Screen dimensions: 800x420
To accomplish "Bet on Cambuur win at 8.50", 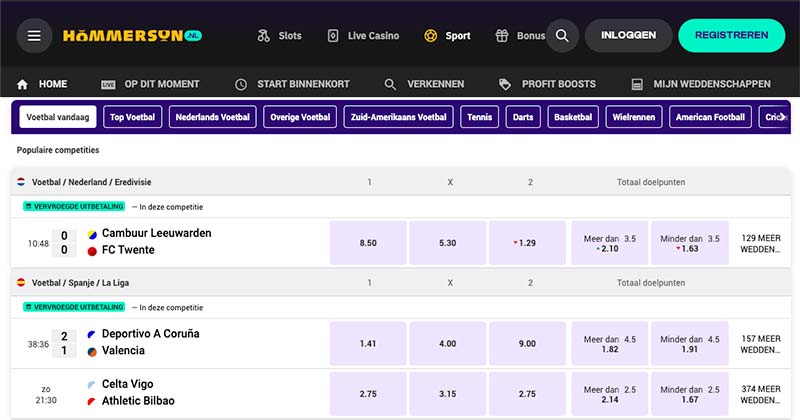I will pos(368,243).
